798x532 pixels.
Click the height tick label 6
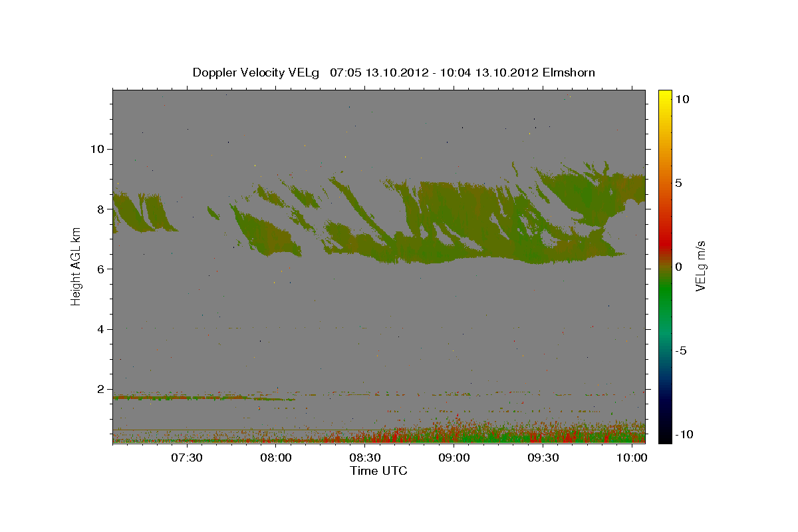coord(101,269)
